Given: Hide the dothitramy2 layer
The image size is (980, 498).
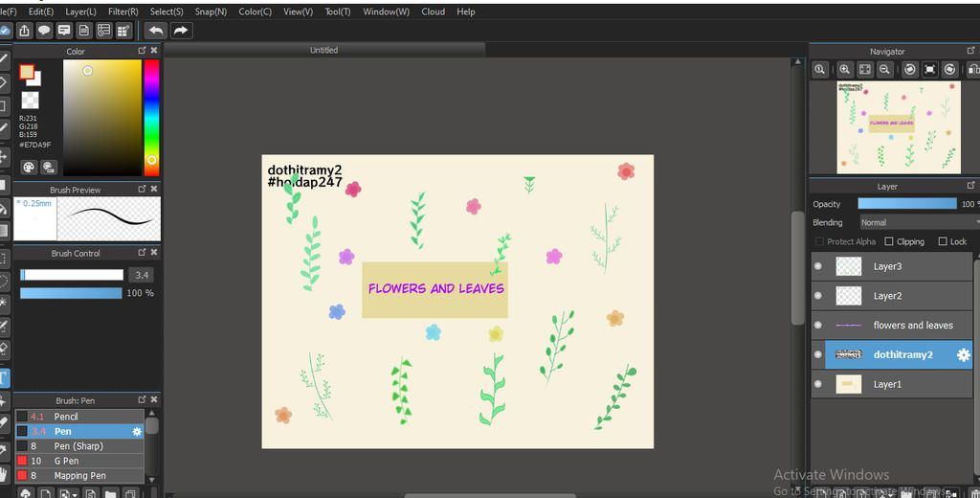Looking at the screenshot, I should point(818,354).
